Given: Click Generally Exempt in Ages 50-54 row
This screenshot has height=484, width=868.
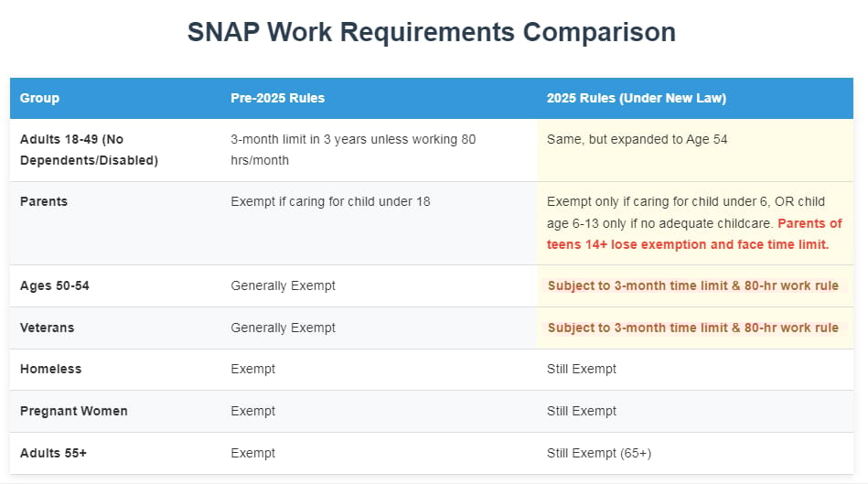Looking at the screenshot, I should [x=283, y=285].
